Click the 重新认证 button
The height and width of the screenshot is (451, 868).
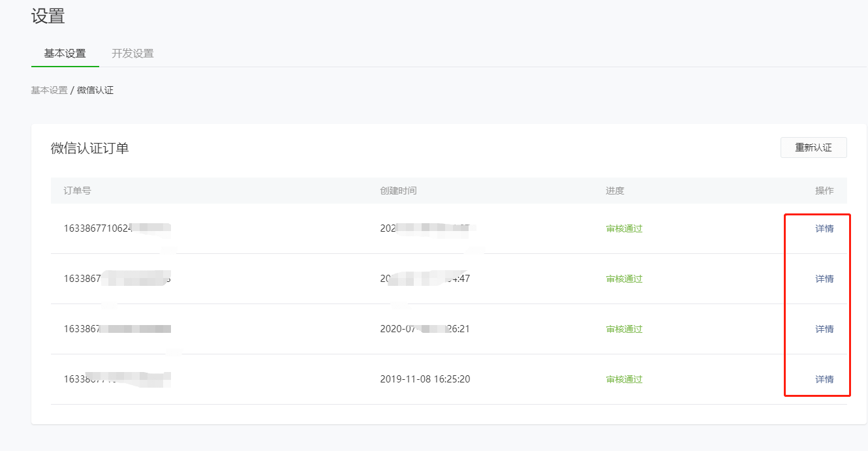(x=813, y=148)
